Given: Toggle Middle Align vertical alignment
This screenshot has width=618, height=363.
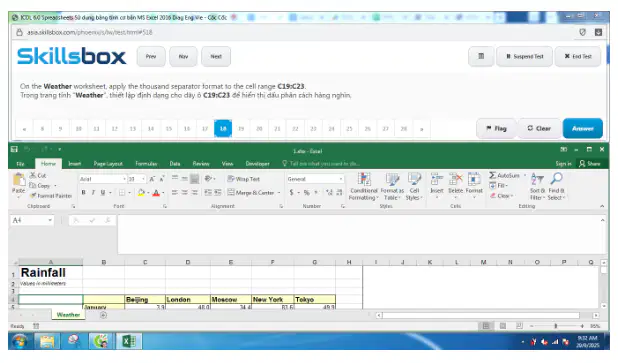Looking at the screenshot, I should click(x=184, y=179).
